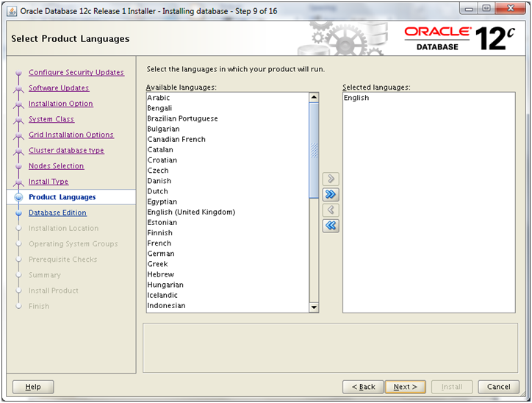Click the scroll-down arrow of Available languages list
Screen dimensions: 532x403
point(314,307)
